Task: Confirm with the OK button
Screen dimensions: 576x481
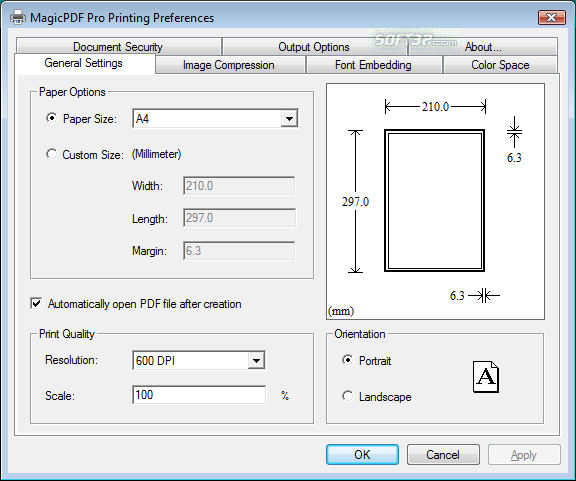Action: [362, 455]
